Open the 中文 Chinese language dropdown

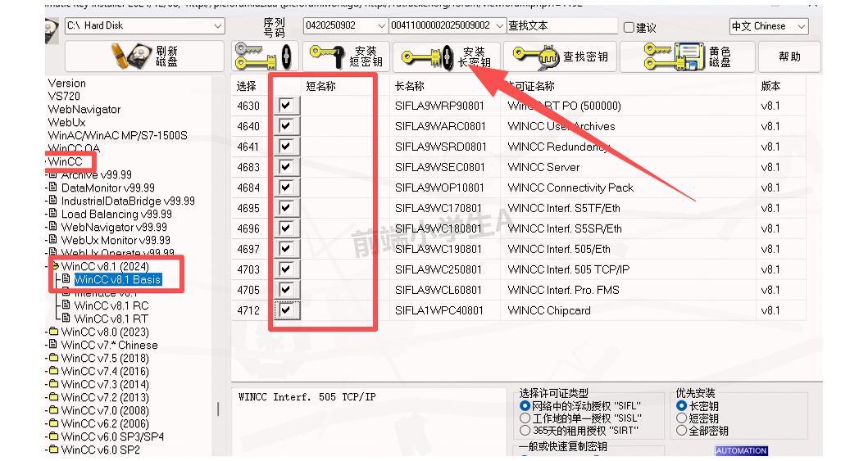[x=801, y=26]
